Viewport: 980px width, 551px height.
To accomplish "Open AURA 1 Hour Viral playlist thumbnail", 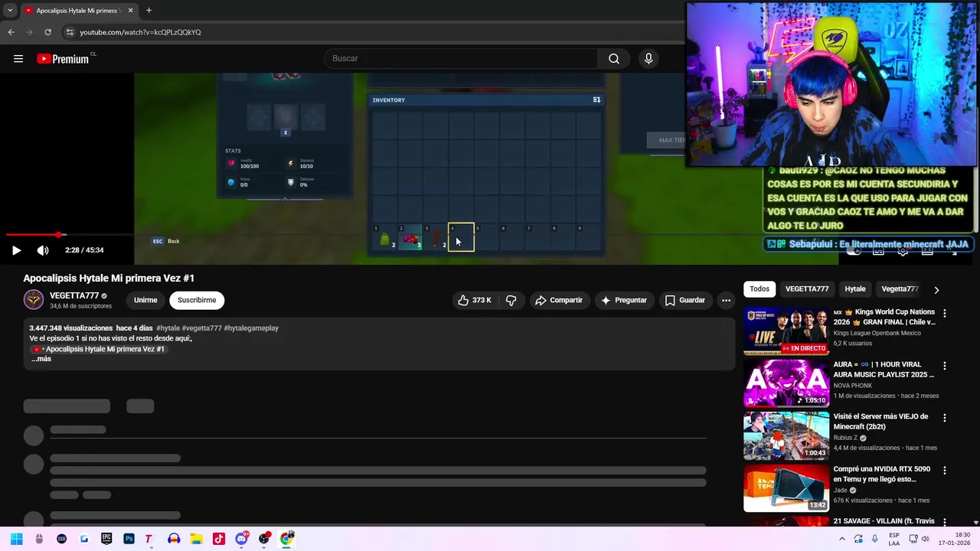I will pos(786,383).
